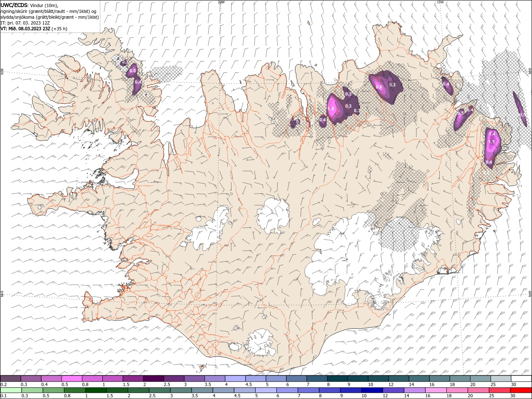
Task: Click the dark green bottom swatch labeled 1
Action: [x=96, y=390]
